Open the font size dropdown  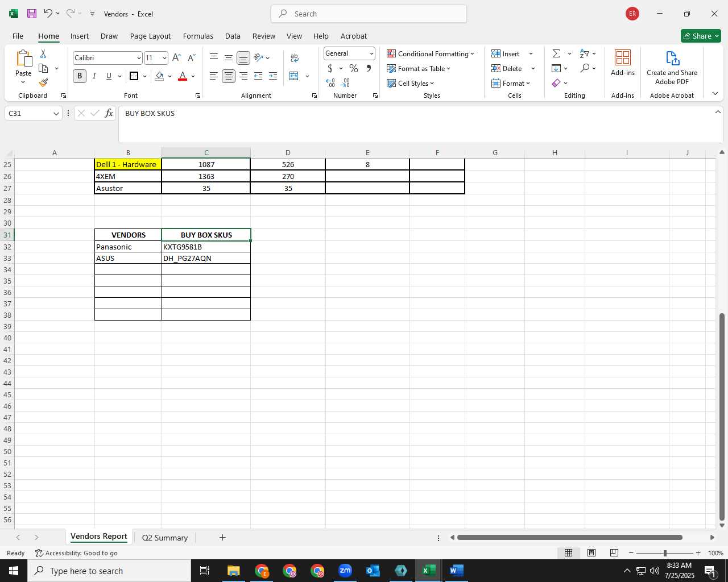pos(164,58)
